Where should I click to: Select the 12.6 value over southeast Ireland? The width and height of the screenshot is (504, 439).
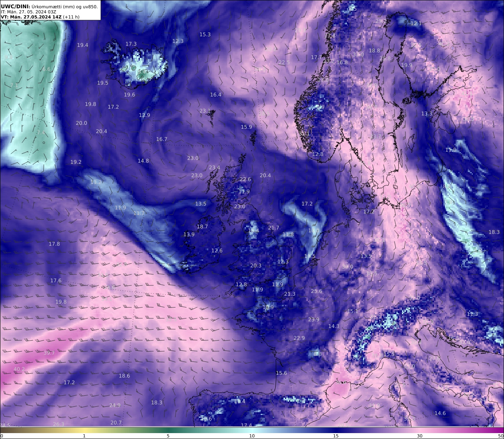[x=217, y=251]
